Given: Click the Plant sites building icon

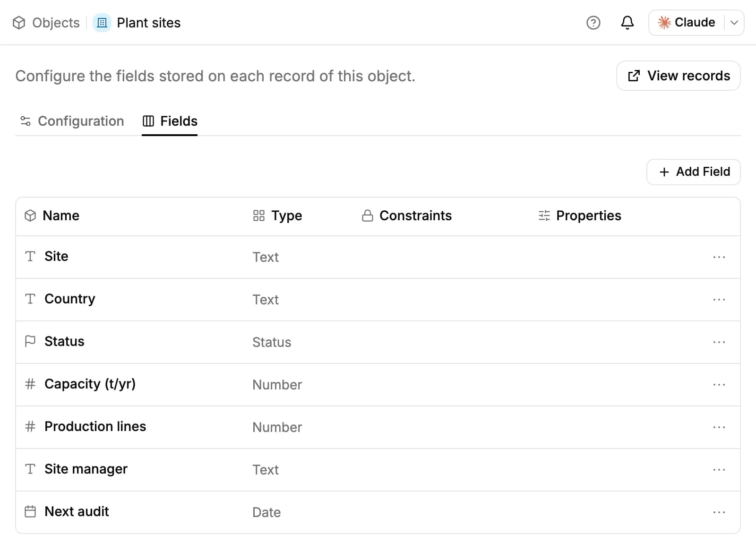Looking at the screenshot, I should tap(102, 23).
